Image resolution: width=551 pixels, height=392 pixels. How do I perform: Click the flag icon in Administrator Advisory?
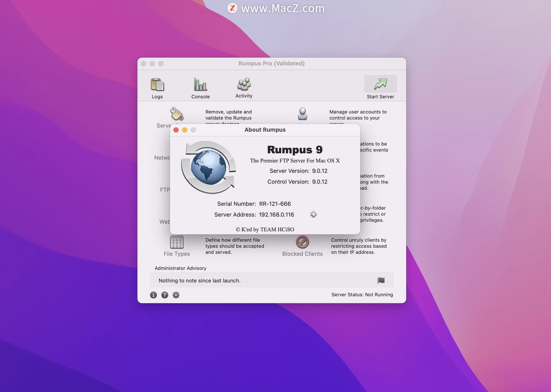pyautogui.click(x=381, y=280)
